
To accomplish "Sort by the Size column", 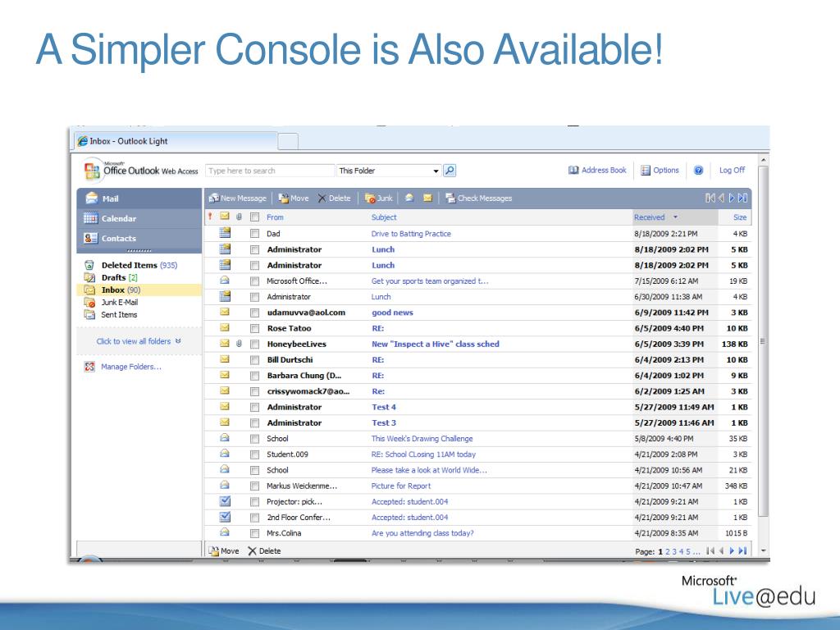I will pos(740,217).
